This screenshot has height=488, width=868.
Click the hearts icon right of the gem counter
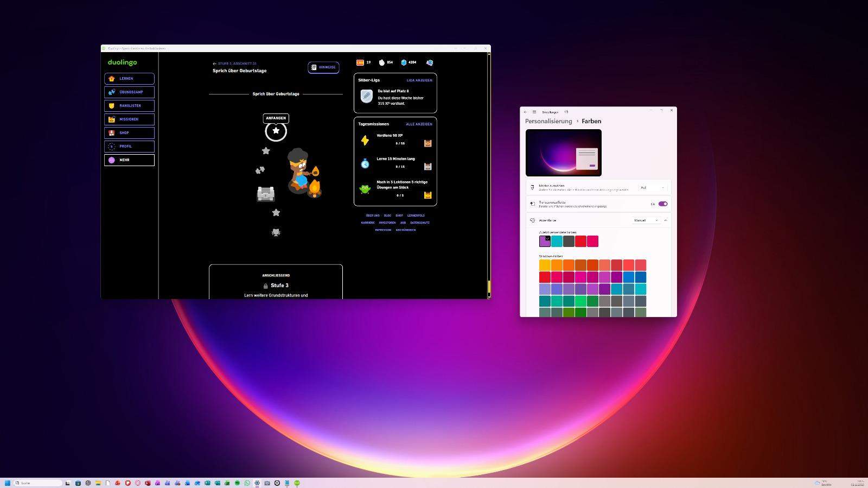(430, 62)
